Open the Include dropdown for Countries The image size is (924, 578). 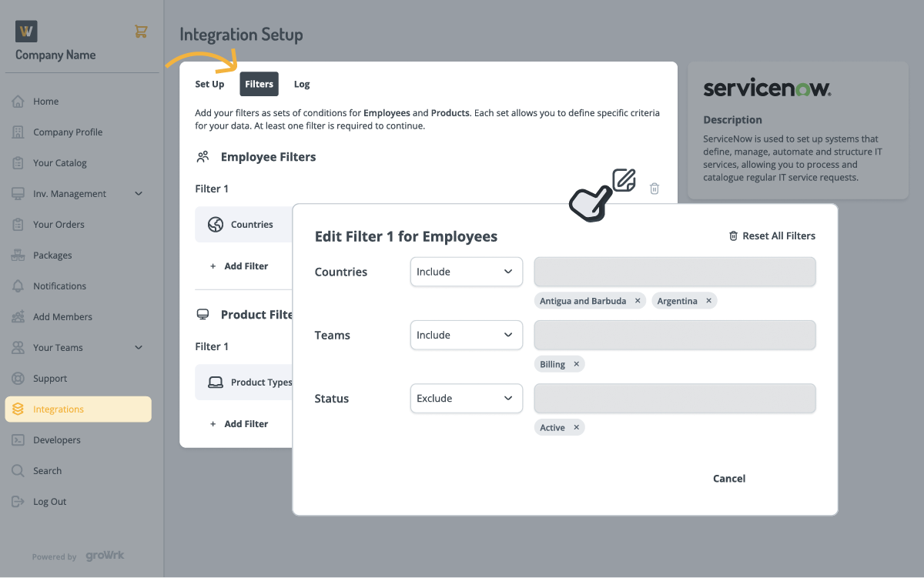tap(466, 272)
